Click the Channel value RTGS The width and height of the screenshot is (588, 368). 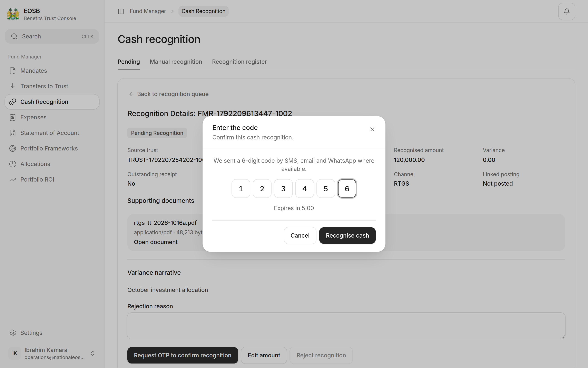point(401,184)
